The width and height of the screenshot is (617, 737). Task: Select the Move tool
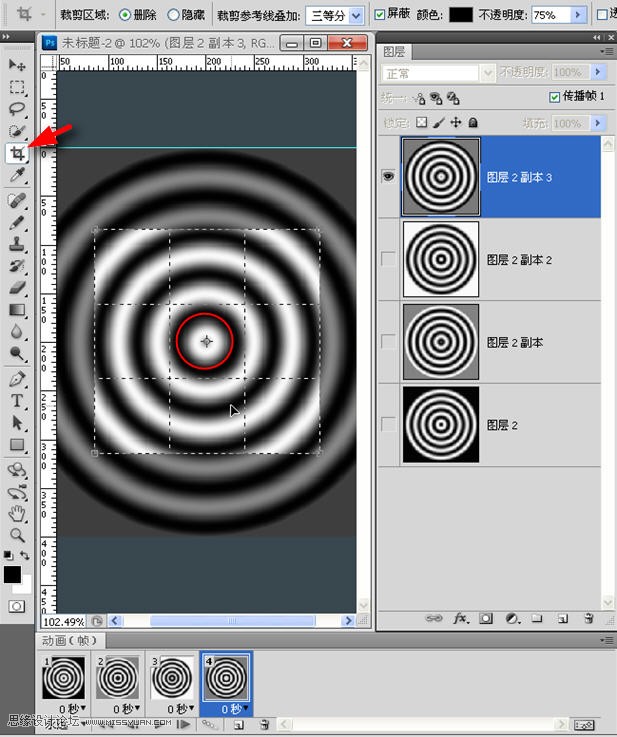pyautogui.click(x=17, y=65)
